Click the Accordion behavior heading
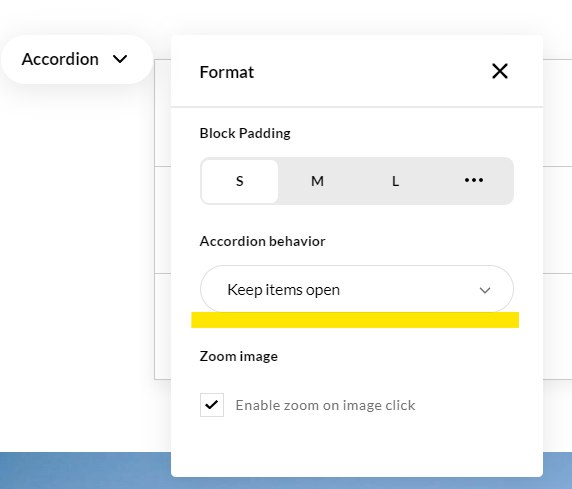The image size is (572, 489). tap(262, 241)
